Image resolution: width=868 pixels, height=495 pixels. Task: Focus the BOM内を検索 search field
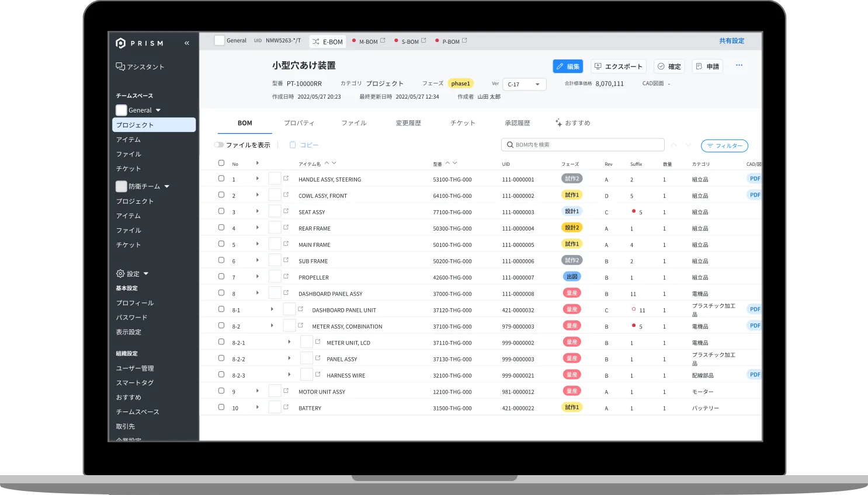[582, 145]
